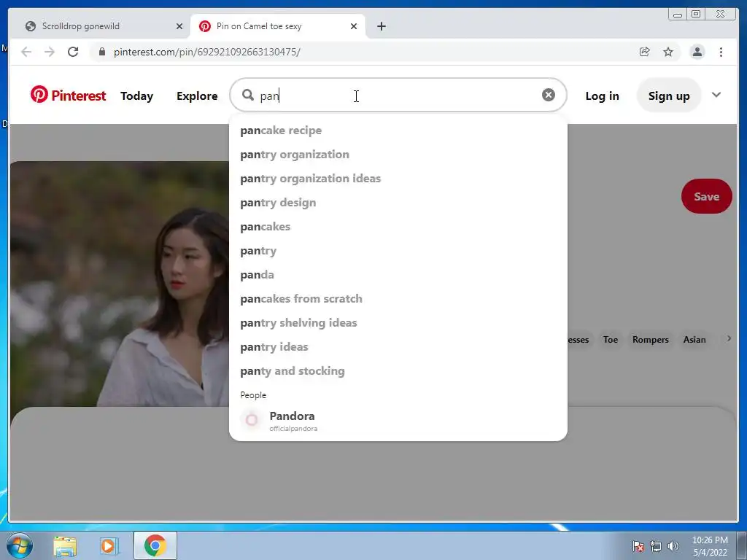Select suggestion pancake recipe
This screenshot has height=560, width=747.
click(x=398, y=130)
